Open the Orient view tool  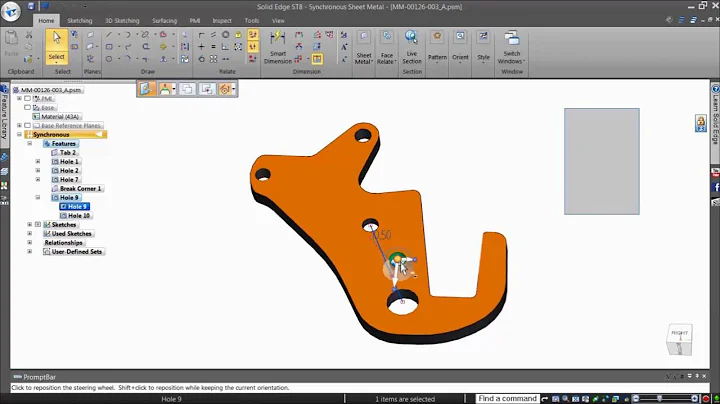460,47
